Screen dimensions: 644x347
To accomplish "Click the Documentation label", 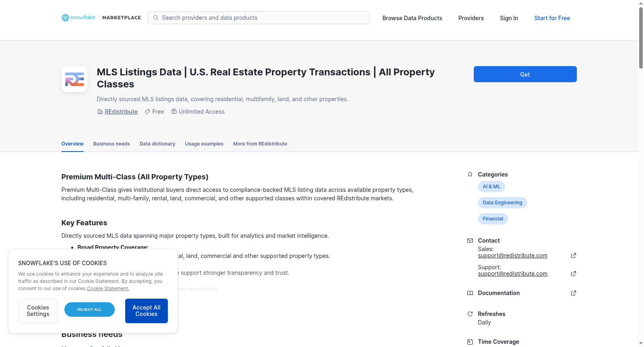I will click(499, 293).
